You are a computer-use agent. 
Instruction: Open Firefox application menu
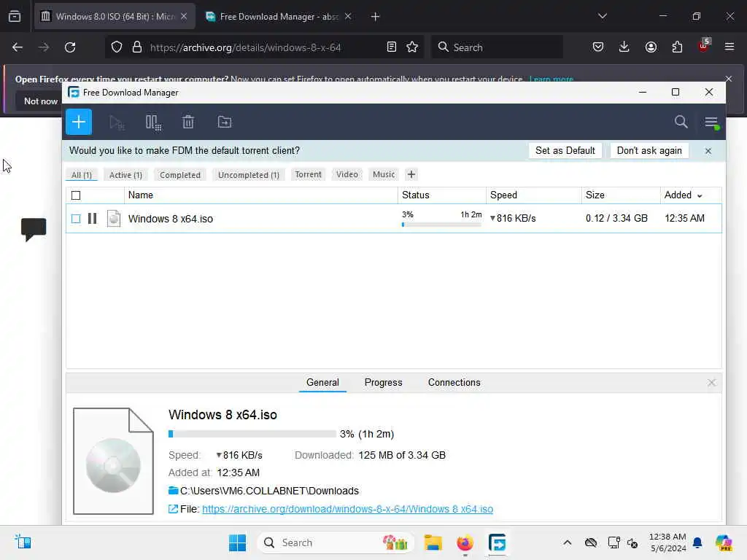click(x=729, y=47)
